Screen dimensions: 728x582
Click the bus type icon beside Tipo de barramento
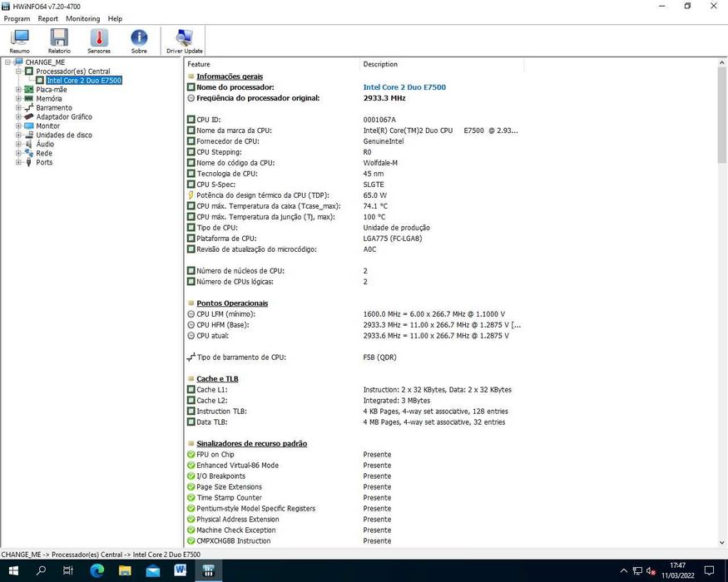pos(191,358)
